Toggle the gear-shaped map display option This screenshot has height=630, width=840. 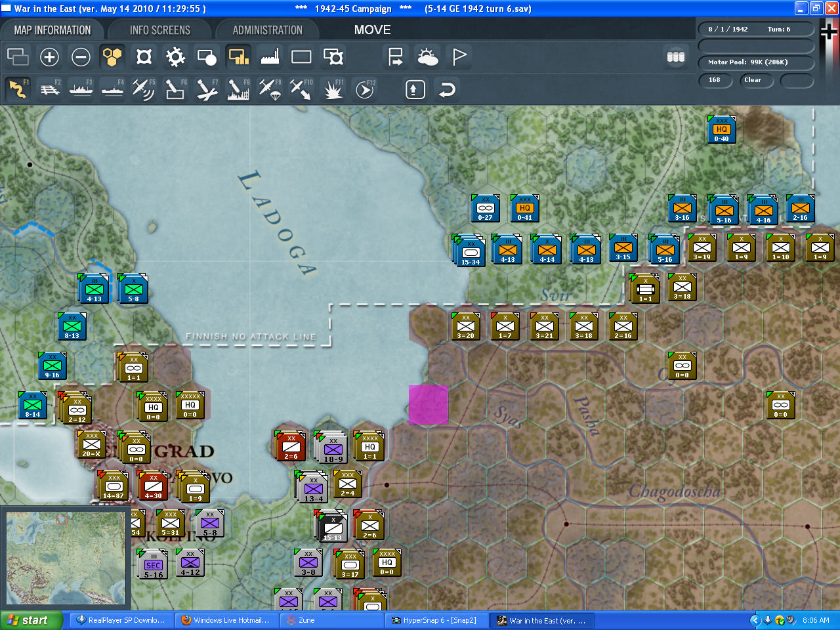175,57
